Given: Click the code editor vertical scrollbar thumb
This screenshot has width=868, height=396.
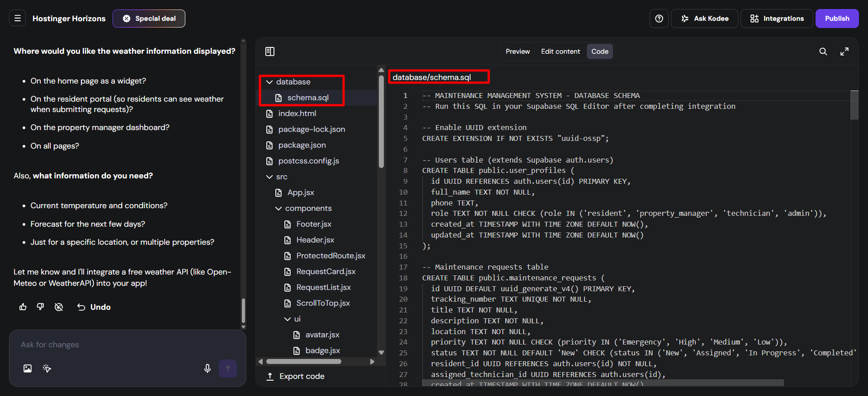Looking at the screenshot, I should pos(854,105).
